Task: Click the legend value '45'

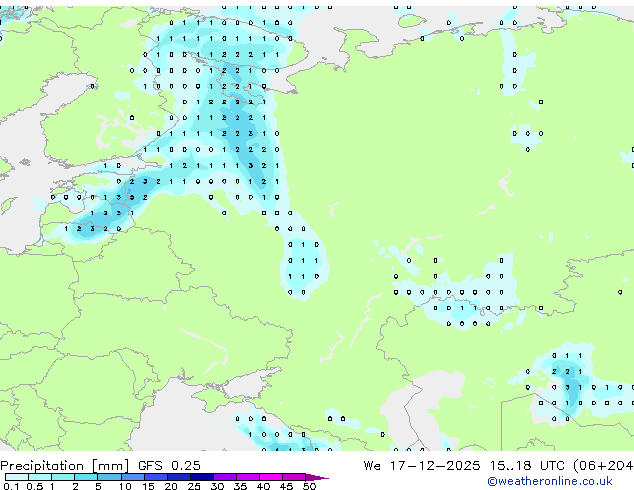Action: click(287, 486)
